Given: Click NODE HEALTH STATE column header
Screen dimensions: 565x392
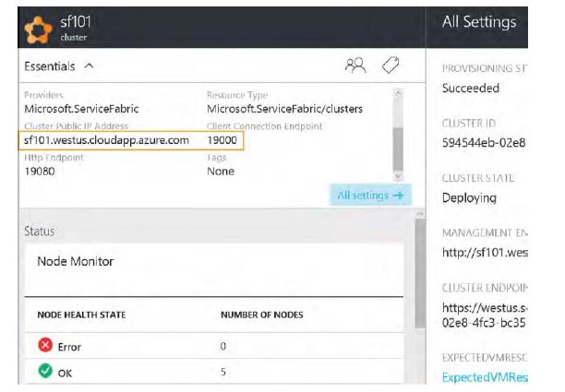Looking at the screenshot, I should click(82, 315).
